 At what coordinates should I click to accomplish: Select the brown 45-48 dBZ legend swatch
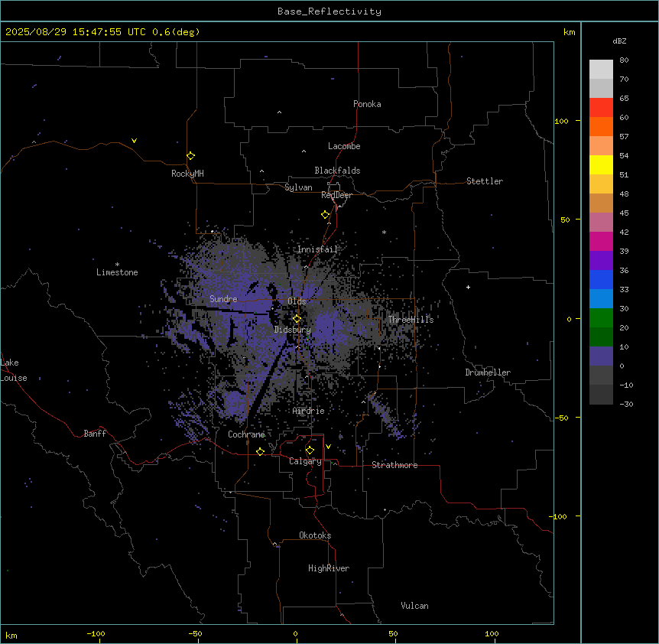[601, 203]
